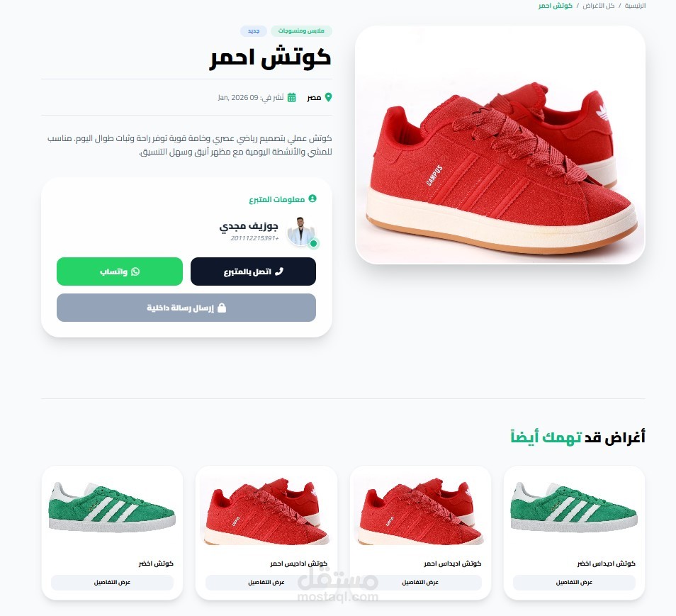Click the green online status dot on avatar
The image size is (676, 616).
(x=314, y=243)
